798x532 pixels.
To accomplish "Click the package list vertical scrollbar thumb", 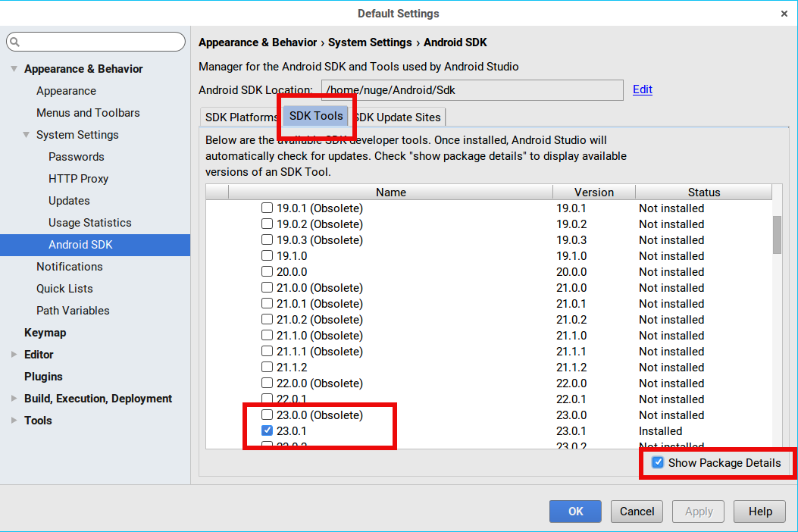I will click(777, 235).
